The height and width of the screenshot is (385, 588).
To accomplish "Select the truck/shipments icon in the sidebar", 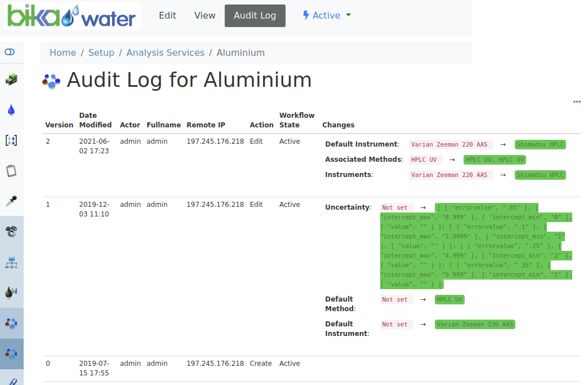I will point(11,79).
